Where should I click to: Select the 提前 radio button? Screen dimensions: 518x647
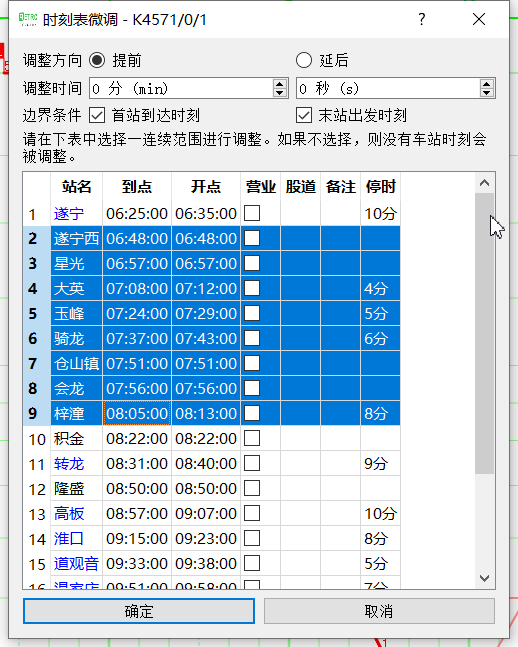(x=97, y=60)
